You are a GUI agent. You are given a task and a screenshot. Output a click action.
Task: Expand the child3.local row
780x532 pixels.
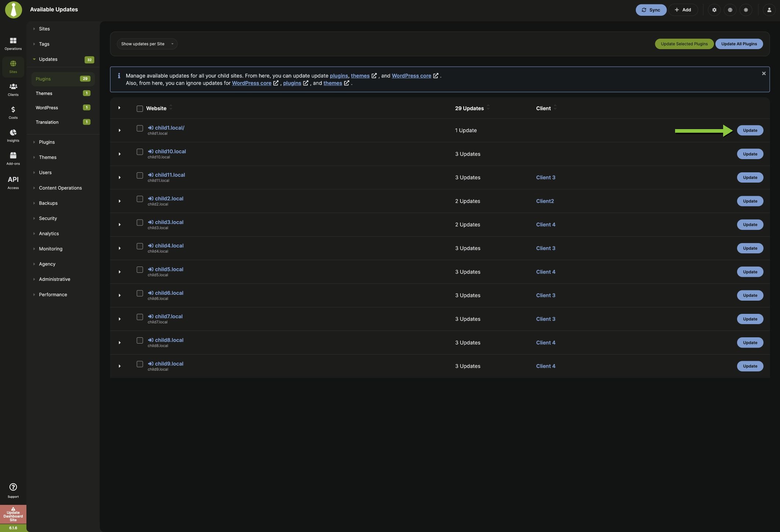[x=119, y=225]
